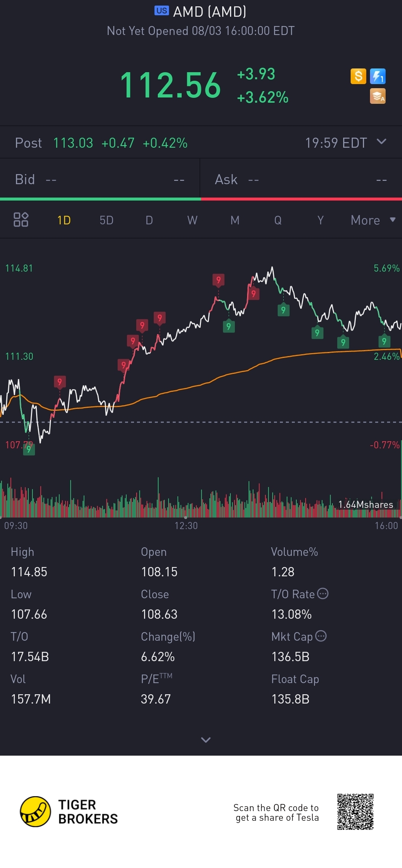The width and height of the screenshot is (402, 868).
Task: Tap the T/O value 17.54B
Action: click(x=30, y=657)
